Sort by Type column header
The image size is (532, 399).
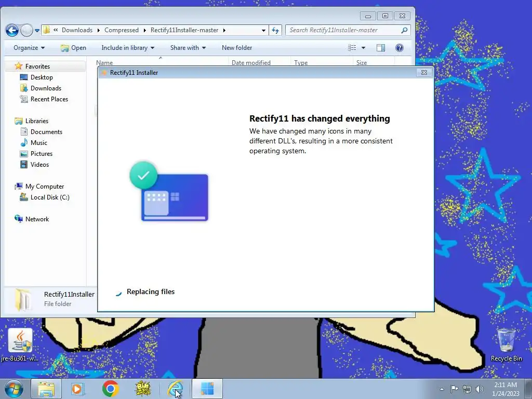(322, 62)
